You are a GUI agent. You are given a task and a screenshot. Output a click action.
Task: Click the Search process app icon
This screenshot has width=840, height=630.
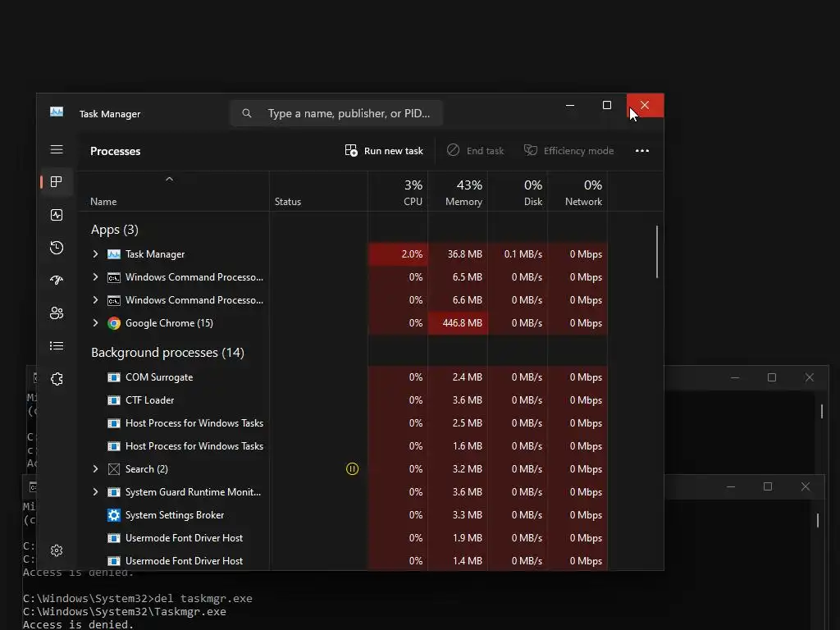click(113, 468)
